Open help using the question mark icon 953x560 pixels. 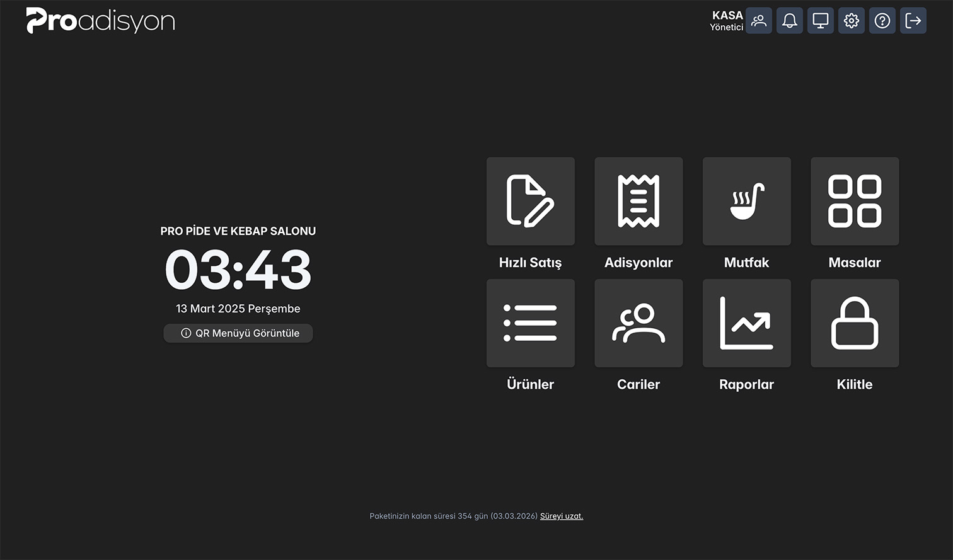tap(882, 21)
